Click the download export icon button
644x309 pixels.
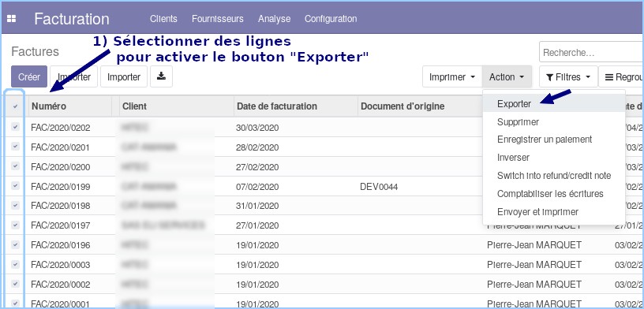162,76
